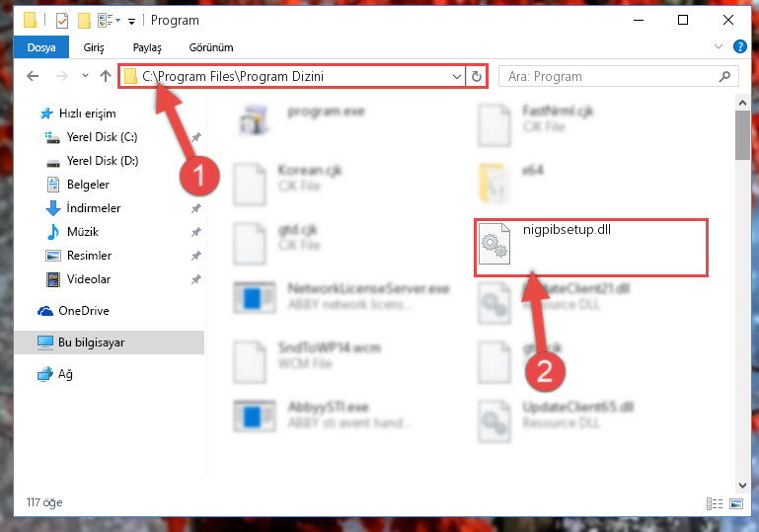Click the vertical scrollbar thumb
Viewport: 759px width, 532px height.
coord(742,135)
